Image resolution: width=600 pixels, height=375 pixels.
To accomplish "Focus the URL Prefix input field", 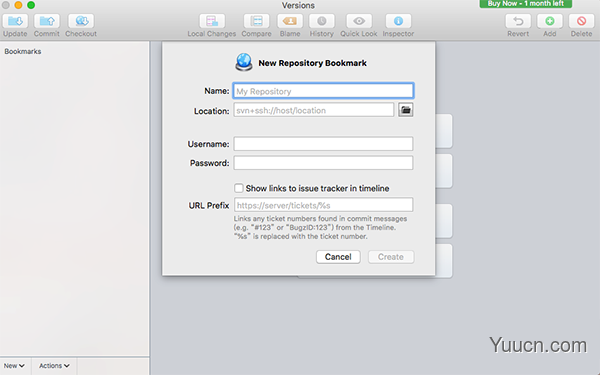I will (323, 205).
